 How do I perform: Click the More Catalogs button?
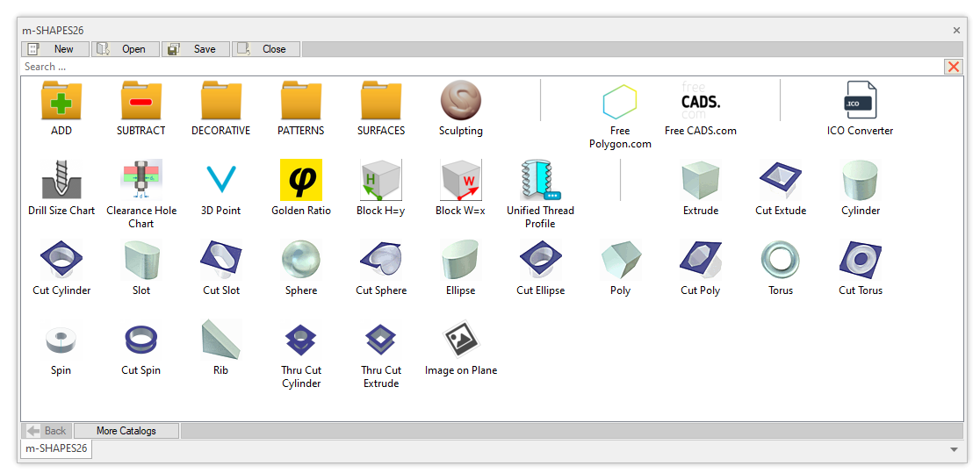click(x=126, y=431)
